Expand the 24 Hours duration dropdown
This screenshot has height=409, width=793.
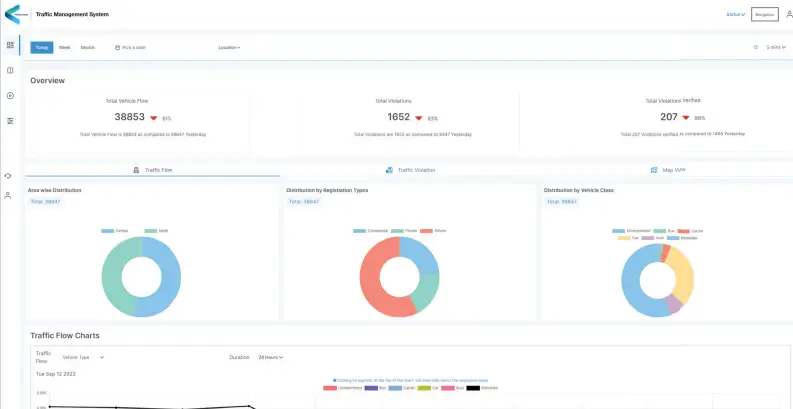(270, 357)
